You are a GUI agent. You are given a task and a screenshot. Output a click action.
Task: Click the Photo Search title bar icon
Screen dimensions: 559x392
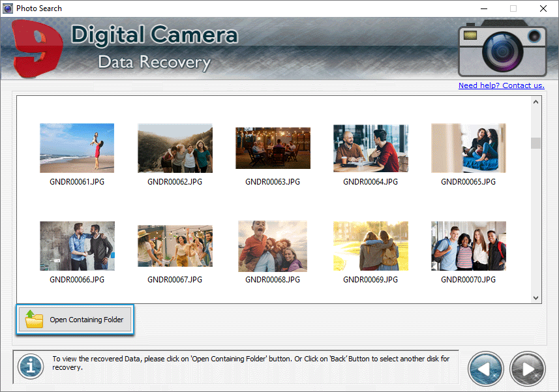tap(8, 8)
